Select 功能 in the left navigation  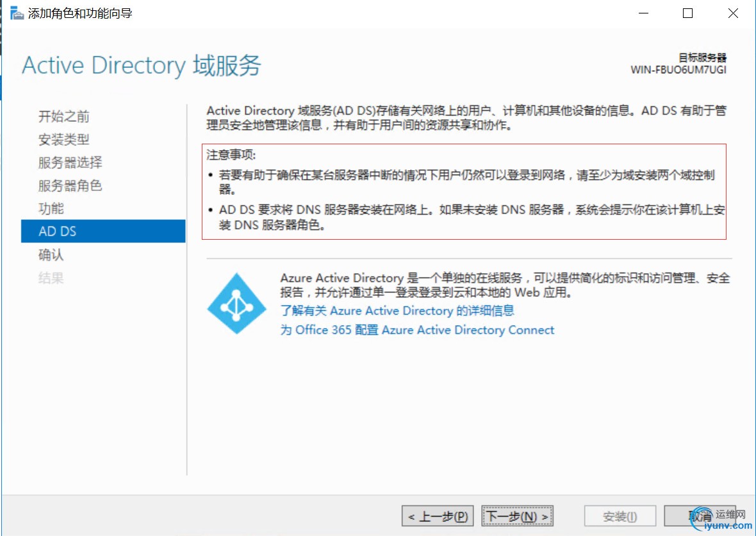[51, 209]
